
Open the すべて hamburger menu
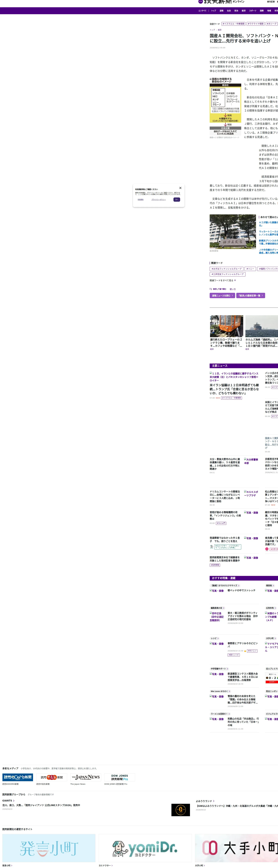pyautogui.click(x=202, y=11)
